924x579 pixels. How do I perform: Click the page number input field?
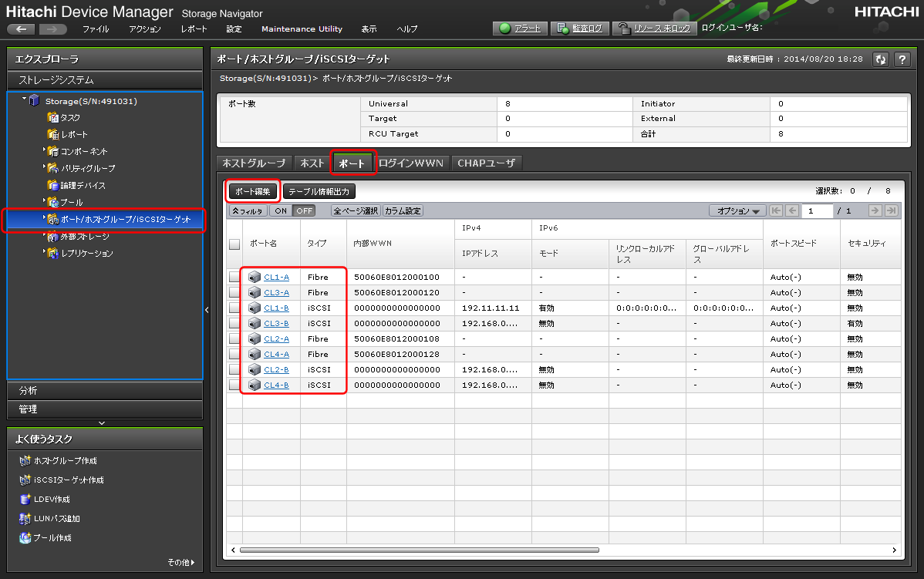coord(818,210)
